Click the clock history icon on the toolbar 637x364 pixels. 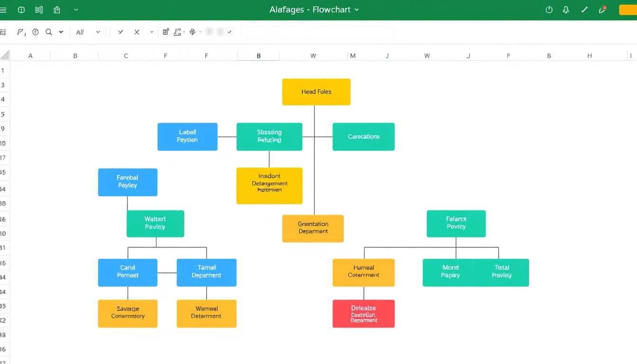coord(36,32)
